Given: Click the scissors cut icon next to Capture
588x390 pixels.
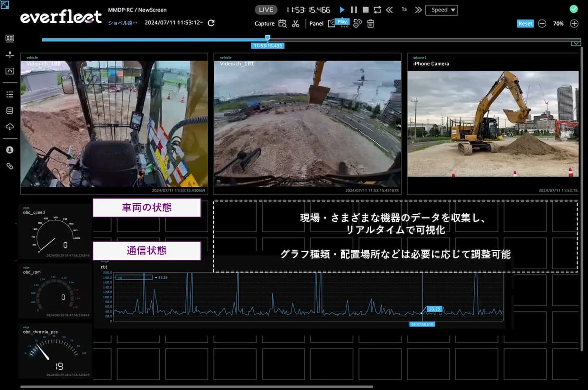Looking at the screenshot, I should 296,23.
